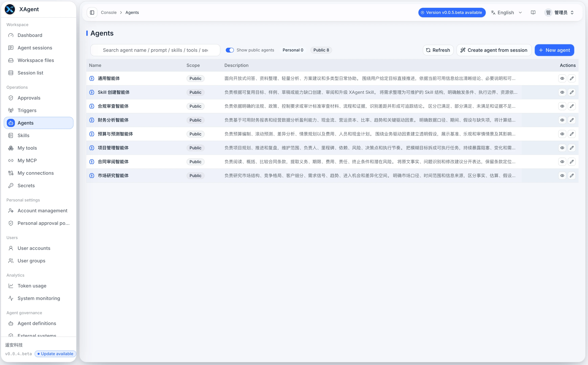Open the English language dropdown
Viewport: 588px width, 365px height.
pos(507,13)
